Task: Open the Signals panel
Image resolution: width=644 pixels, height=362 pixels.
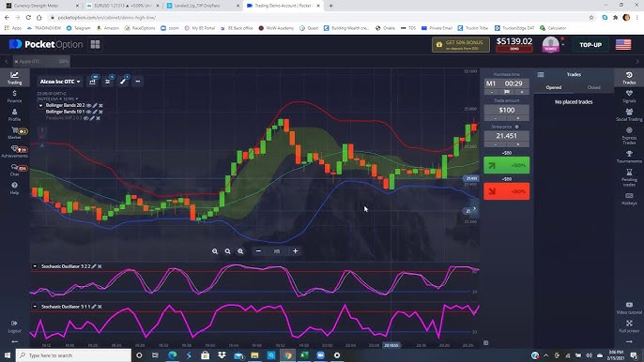Action: [629, 97]
